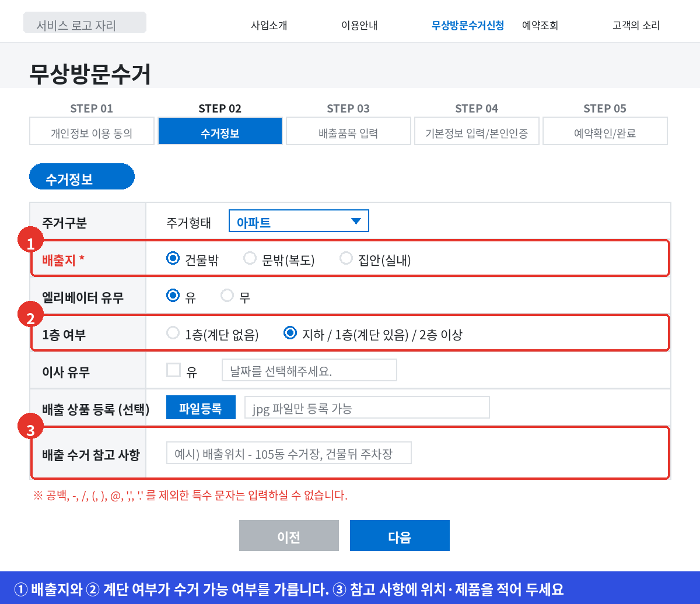The height and width of the screenshot is (604, 700).
Task: Click the 배출지 * required label
Action: tap(64, 259)
